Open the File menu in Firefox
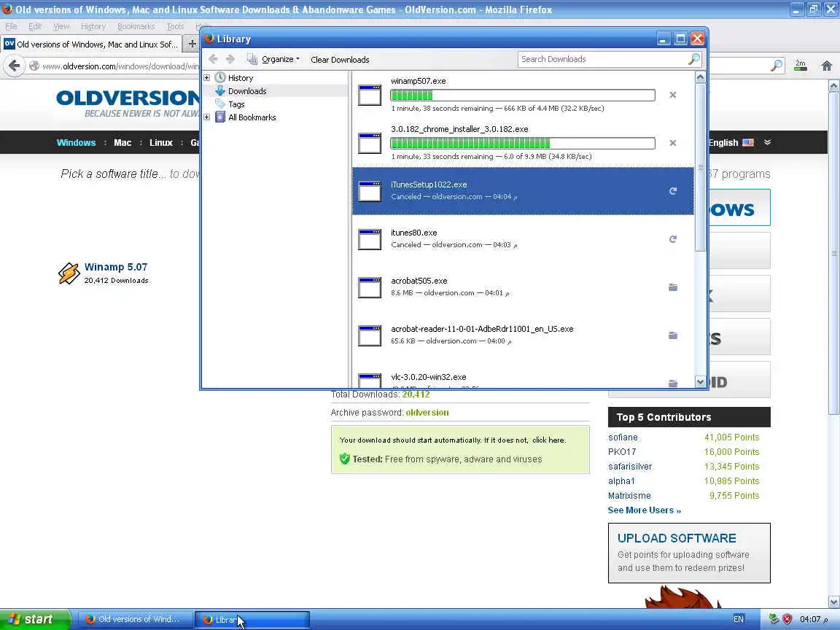This screenshot has height=630, width=840. [x=11, y=26]
